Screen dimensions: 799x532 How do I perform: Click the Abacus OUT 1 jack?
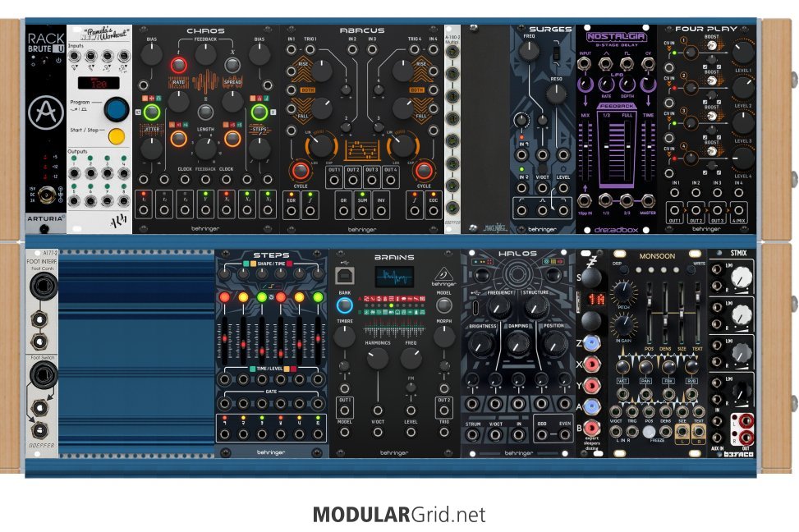pos(333,180)
